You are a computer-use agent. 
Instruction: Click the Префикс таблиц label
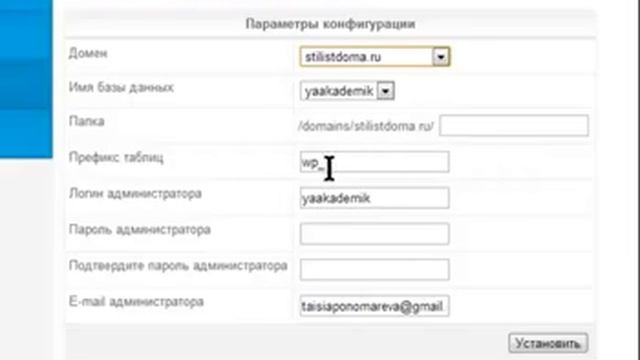[116, 158]
